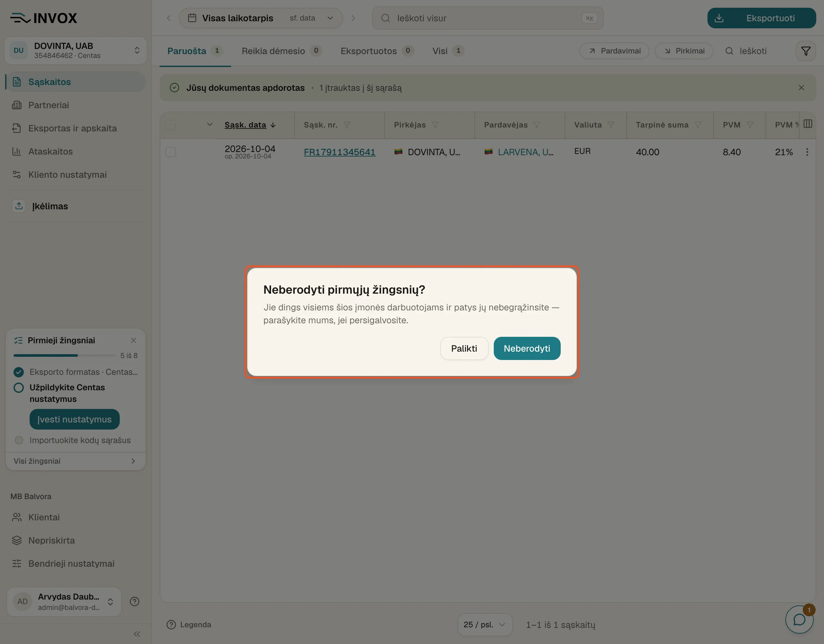Viewport: 824px width, 644px height.
Task: Sort by Sąsk. data column
Action: 250,125
